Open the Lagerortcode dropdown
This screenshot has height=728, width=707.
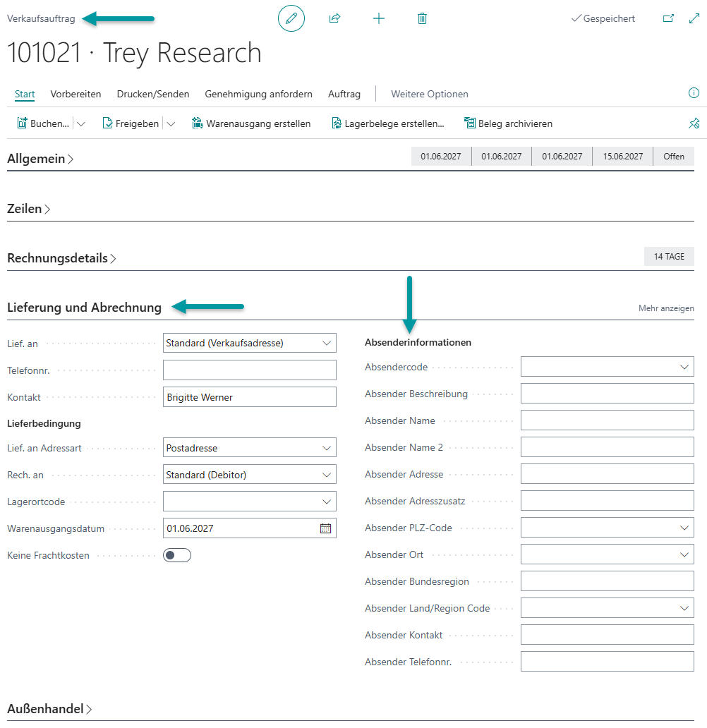tap(327, 502)
